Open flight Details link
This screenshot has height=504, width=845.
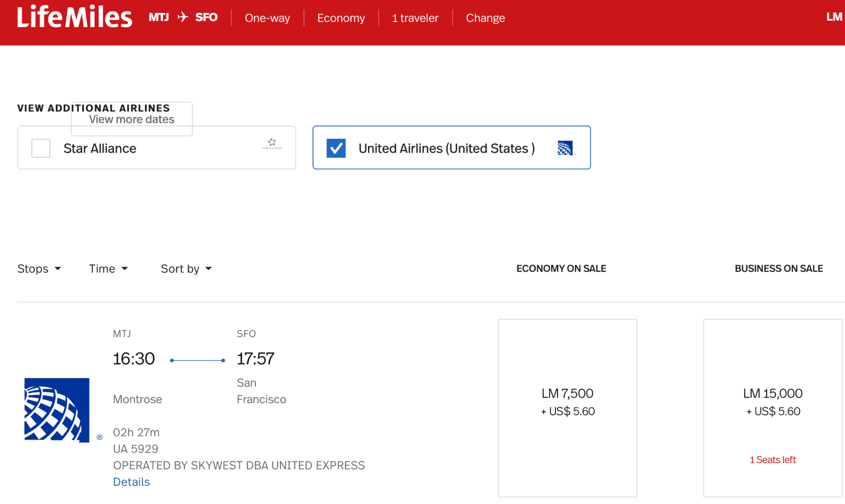click(132, 482)
